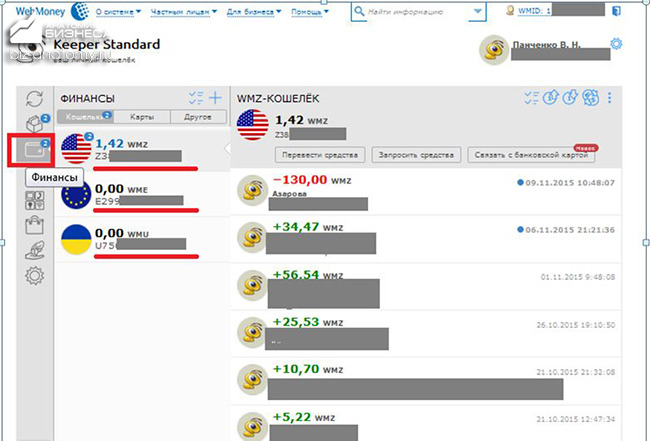
Task: Click the currency exchange icon
Action: 590,97
